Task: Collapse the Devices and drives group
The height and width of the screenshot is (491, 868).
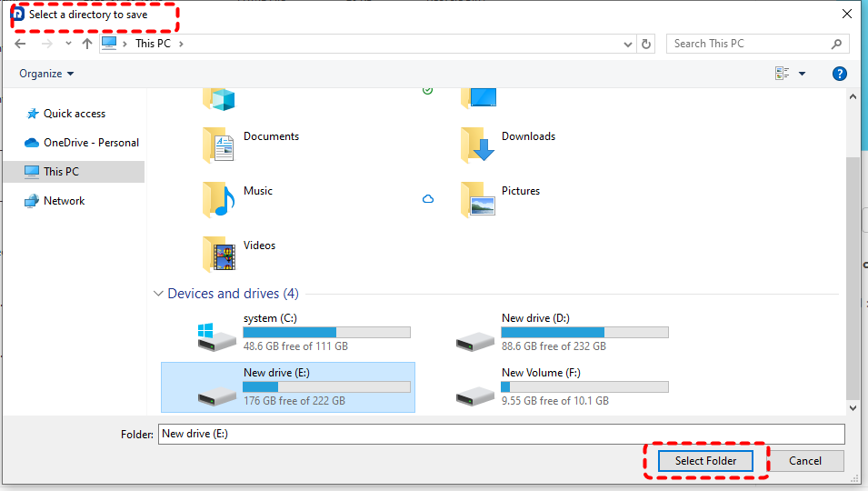Action: [158, 294]
